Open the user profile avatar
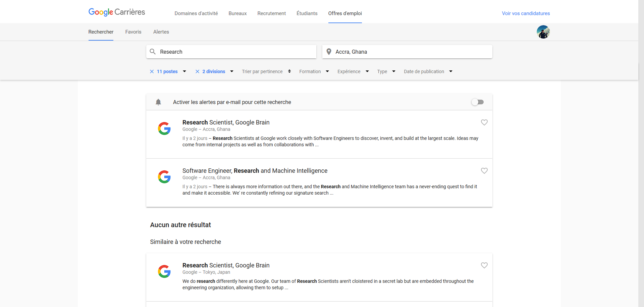The image size is (644, 307). [543, 32]
